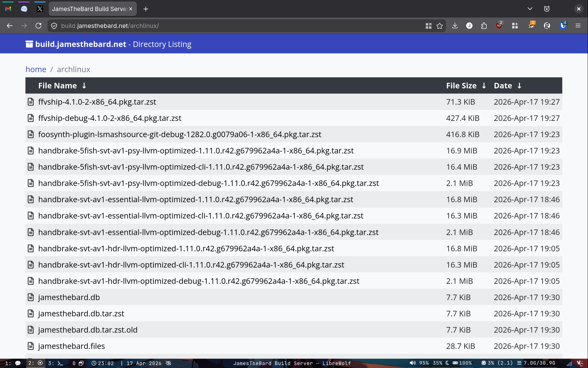Viewport: 588px width, 368px height.
Task: Open the browser Downloads panel
Action: 455,26
